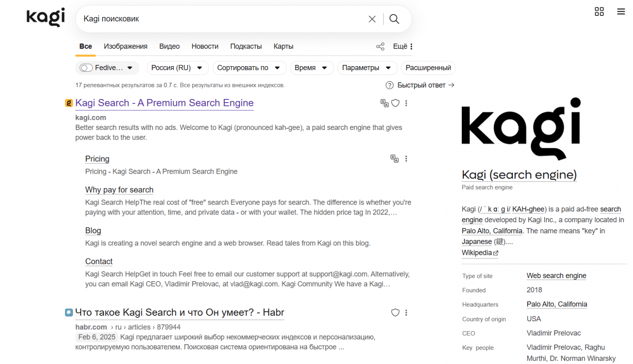Follow the Japanese link in description

tap(477, 242)
